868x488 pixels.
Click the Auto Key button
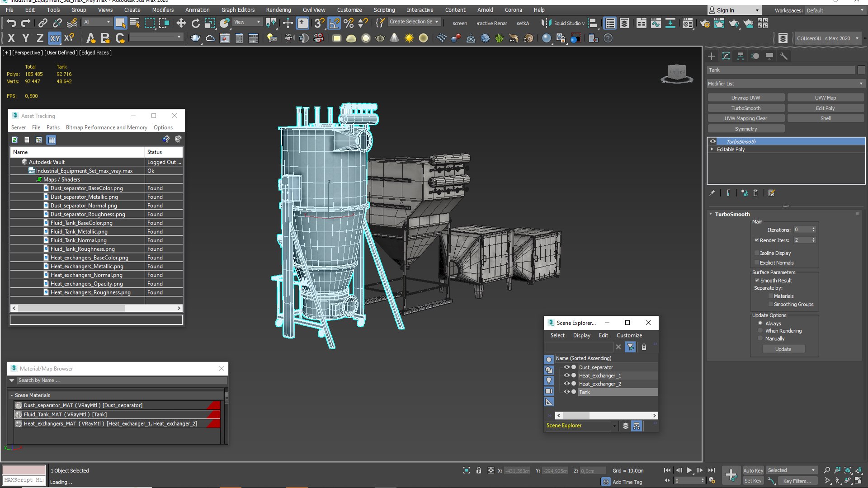(753, 470)
